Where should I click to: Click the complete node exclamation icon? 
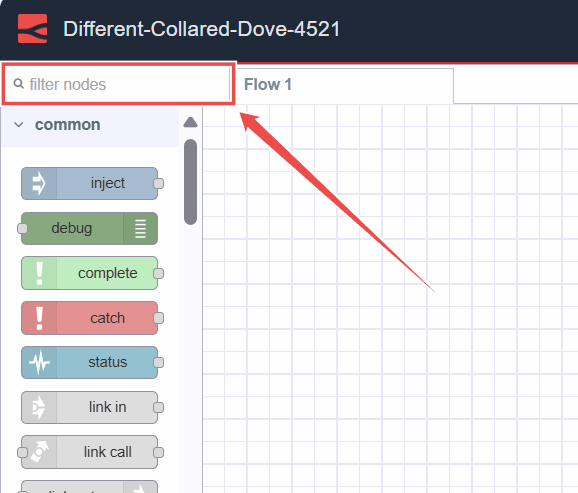tap(39, 273)
